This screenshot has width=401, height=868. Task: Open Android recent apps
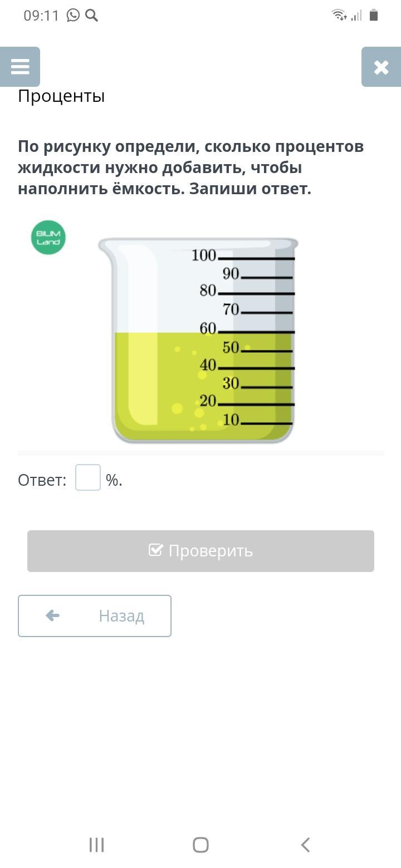[x=96, y=845]
